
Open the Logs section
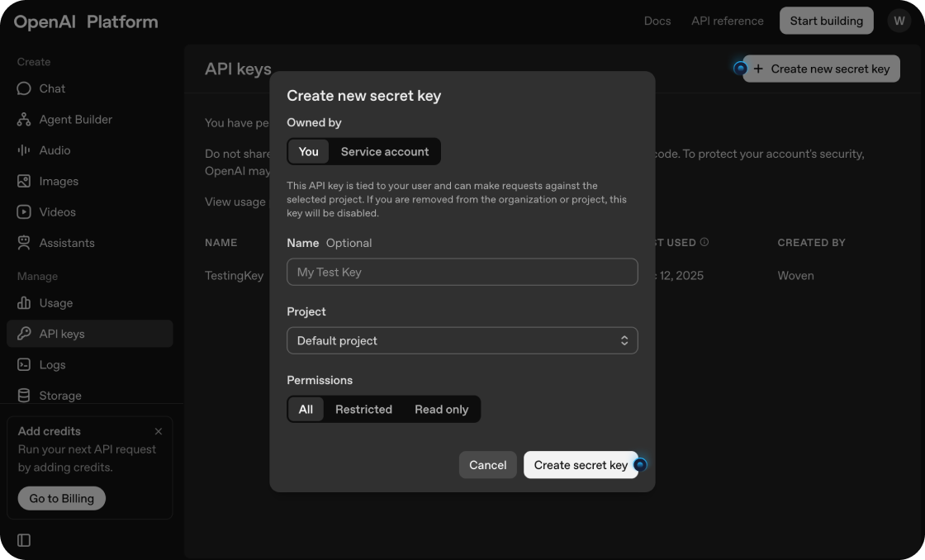click(x=51, y=364)
